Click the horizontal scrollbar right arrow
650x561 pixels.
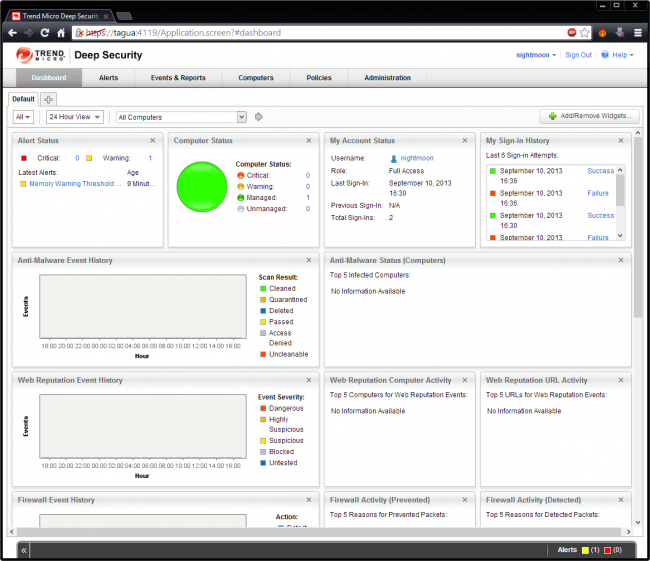point(628,532)
